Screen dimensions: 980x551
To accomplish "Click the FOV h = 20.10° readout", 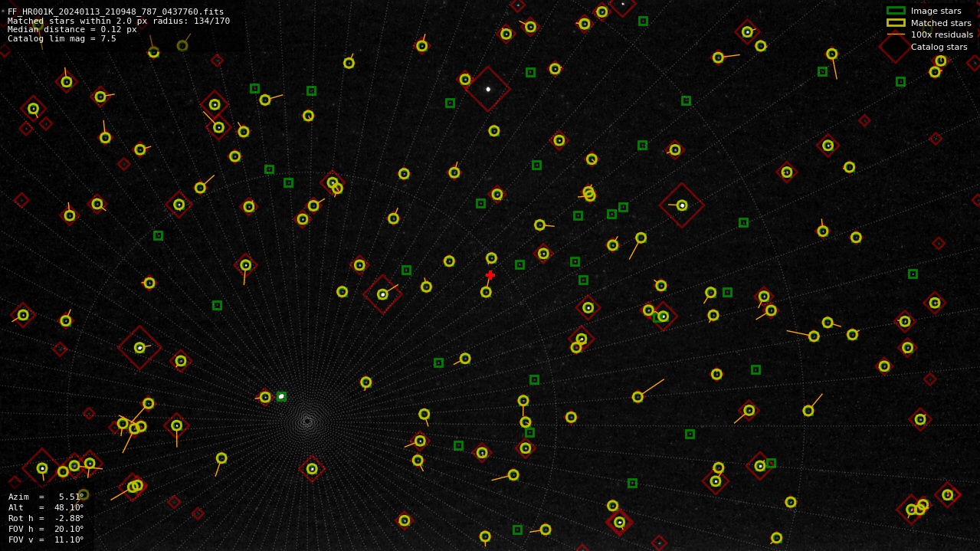I will [46, 529].
